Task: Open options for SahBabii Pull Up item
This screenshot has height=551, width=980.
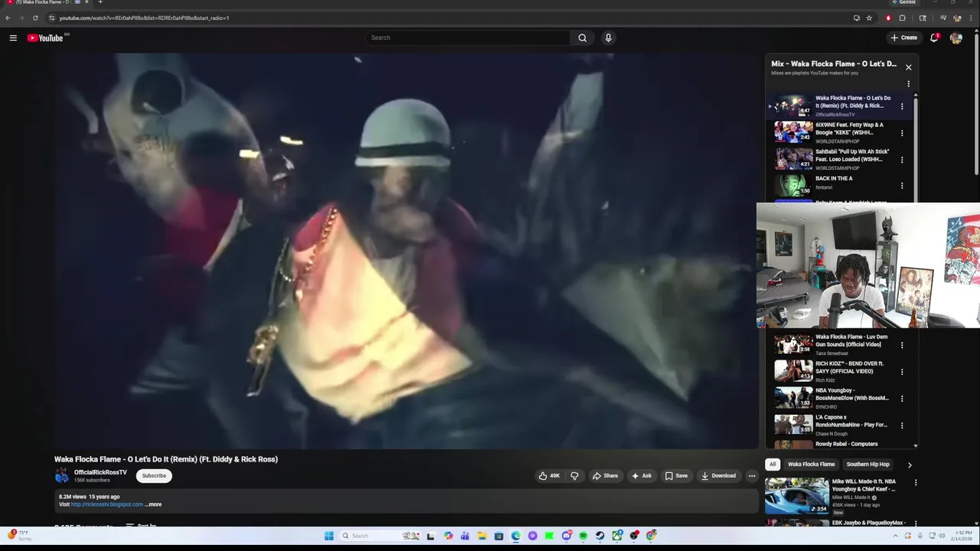Action: [x=902, y=160]
